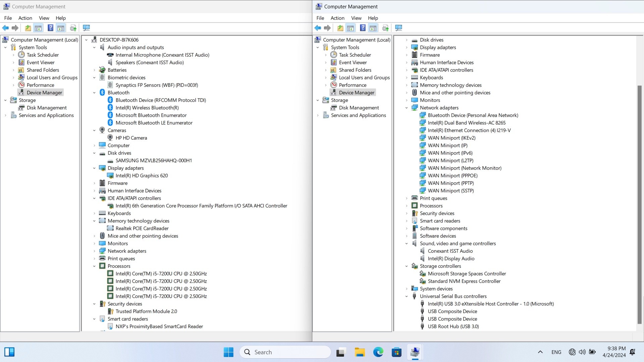
Task: Collapse Universal Serial Bus controllers node
Action: (x=407, y=296)
